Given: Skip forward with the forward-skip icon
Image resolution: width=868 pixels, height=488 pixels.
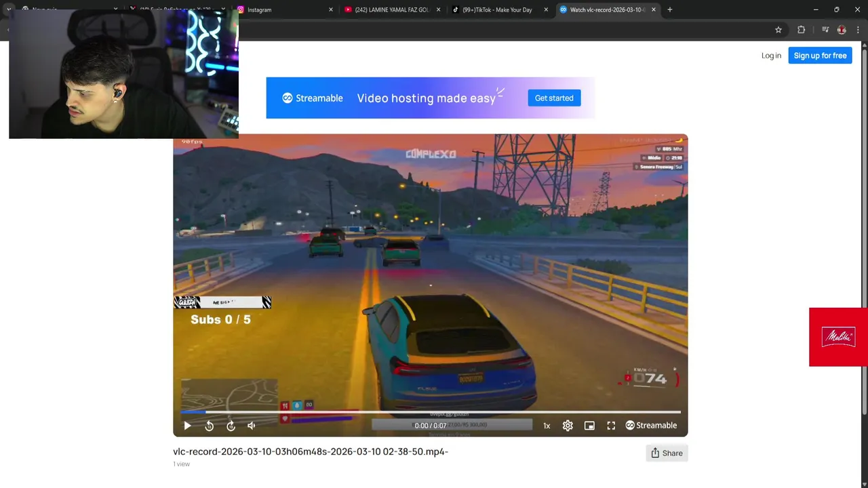Looking at the screenshot, I should tap(231, 426).
